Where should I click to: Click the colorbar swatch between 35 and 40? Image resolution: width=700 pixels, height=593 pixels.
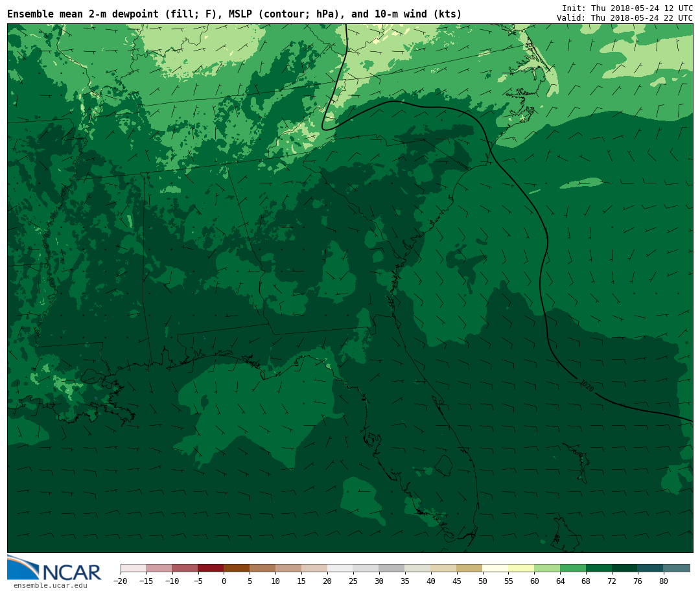click(418, 568)
